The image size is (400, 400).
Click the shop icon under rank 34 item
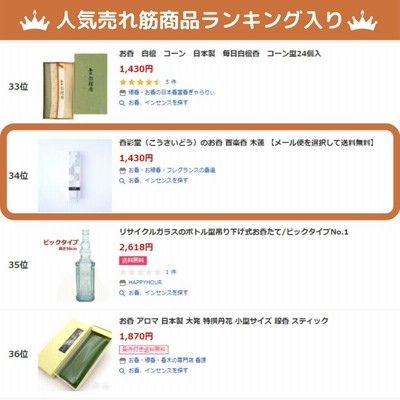(x=122, y=170)
